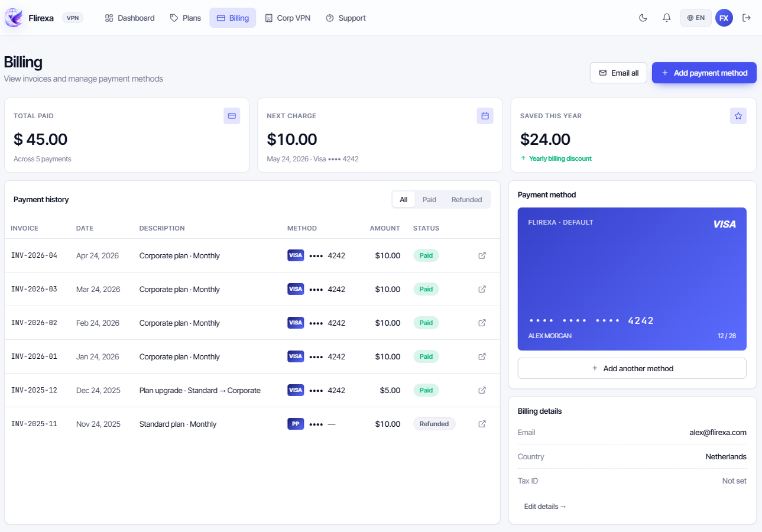Select the Billing nav item
The width and height of the screenshot is (762, 532).
click(x=233, y=18)
